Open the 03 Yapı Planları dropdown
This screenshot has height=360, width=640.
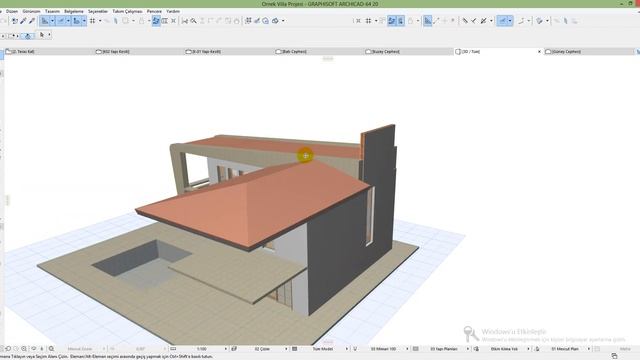(468, 349)
